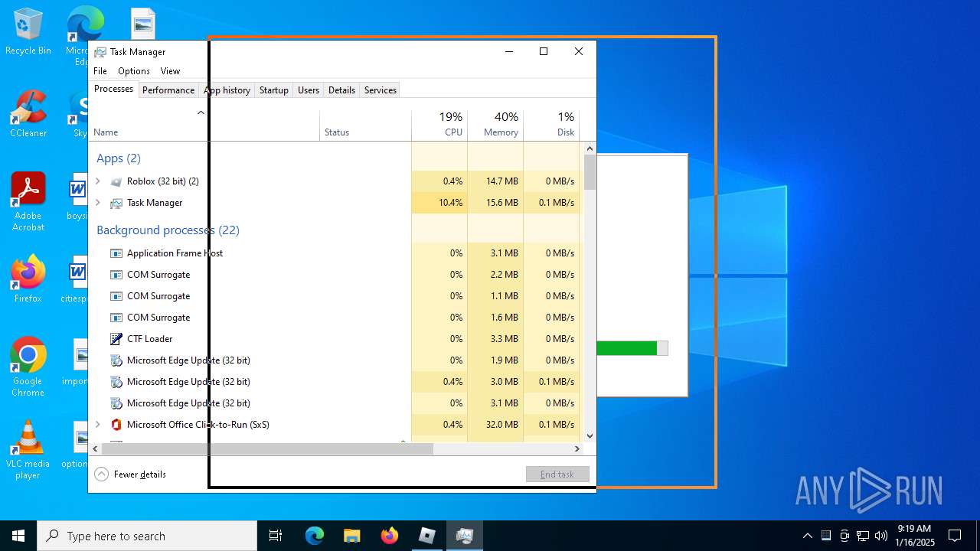Sort by the Memory column header
The image size is (980, 551).
click(495, 126)
